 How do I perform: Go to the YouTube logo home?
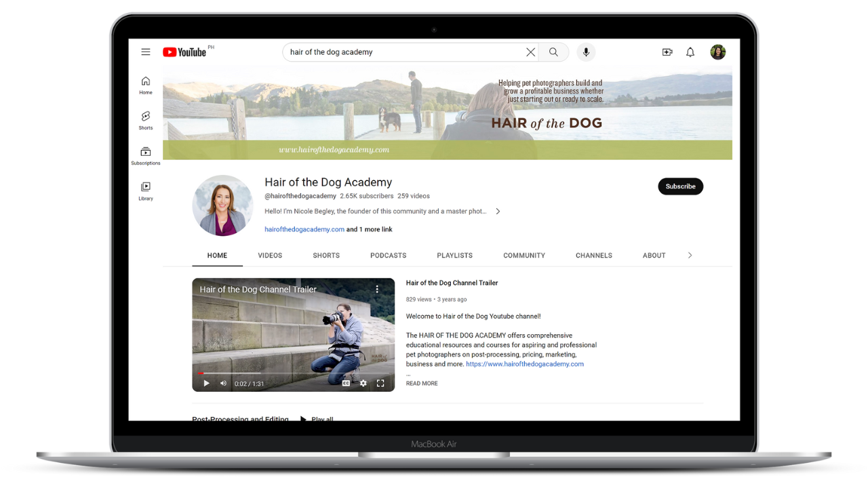[184, 52]
